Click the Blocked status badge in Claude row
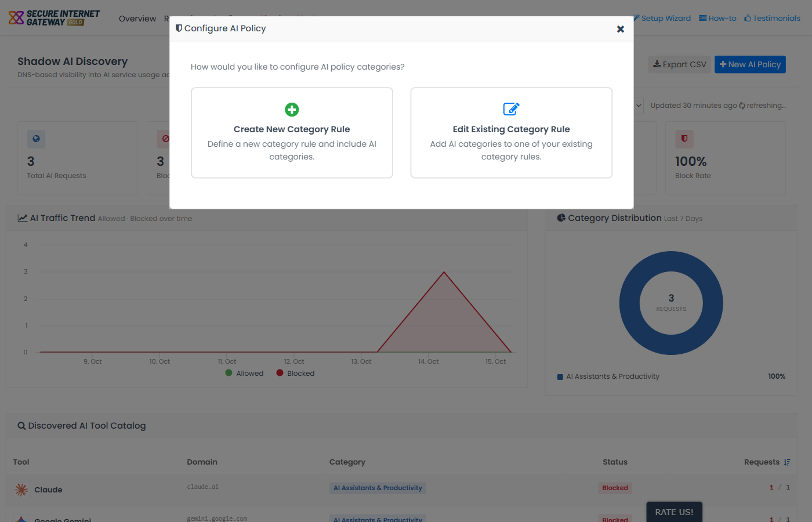This screenshot has width=812, height=522. click(x=615, y=488)
